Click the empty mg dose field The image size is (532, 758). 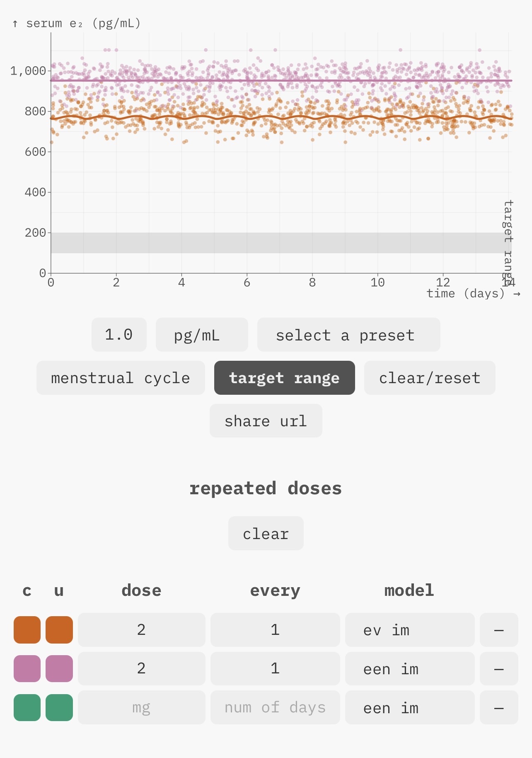[x=141, y=707]
